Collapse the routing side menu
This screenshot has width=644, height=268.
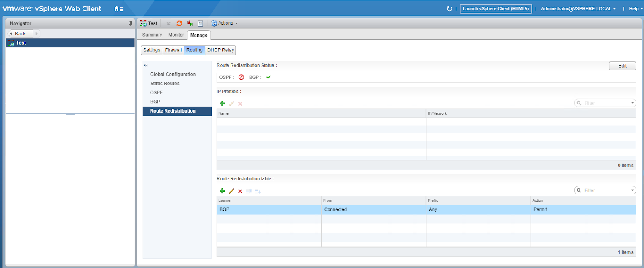pyautogui.click(x=146, y=65)
